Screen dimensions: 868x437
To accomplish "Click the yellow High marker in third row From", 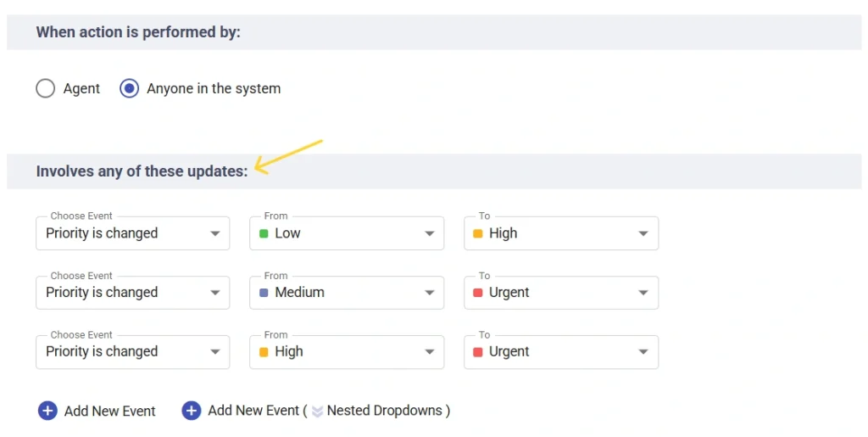I will pyautogui.click(x=264, y=352).
